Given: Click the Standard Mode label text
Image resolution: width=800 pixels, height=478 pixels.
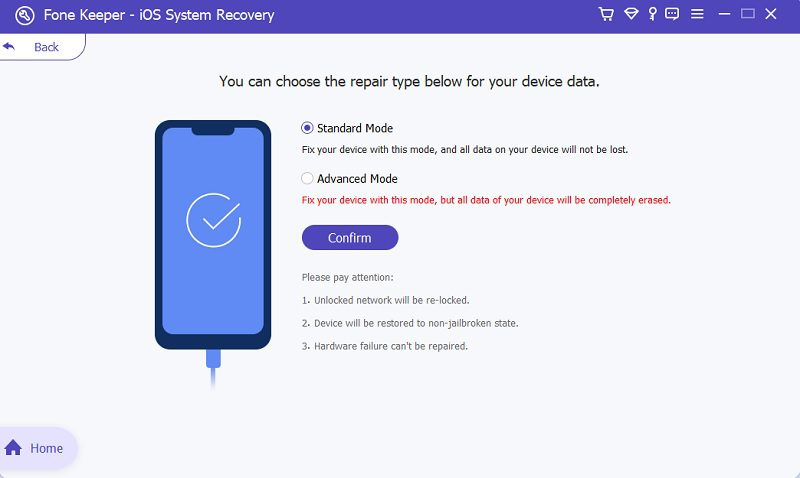Looking at the screenshot, I should tap(355, 128).
